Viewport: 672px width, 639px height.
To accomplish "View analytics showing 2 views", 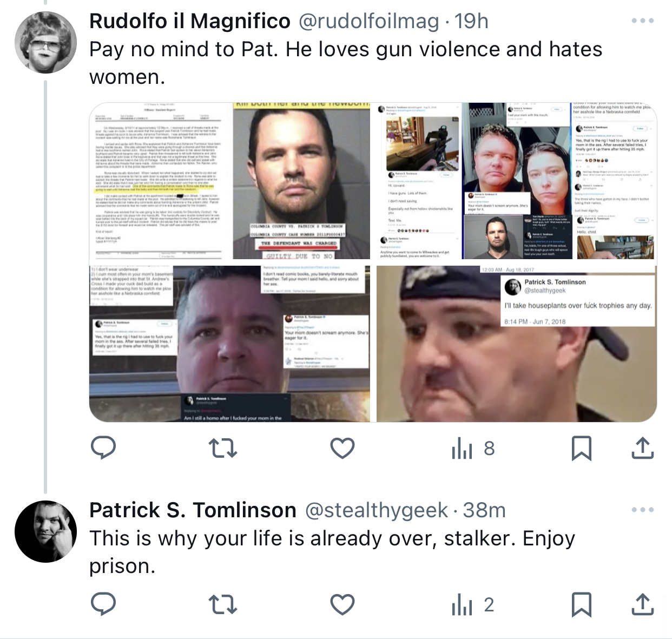I will 473,604.
